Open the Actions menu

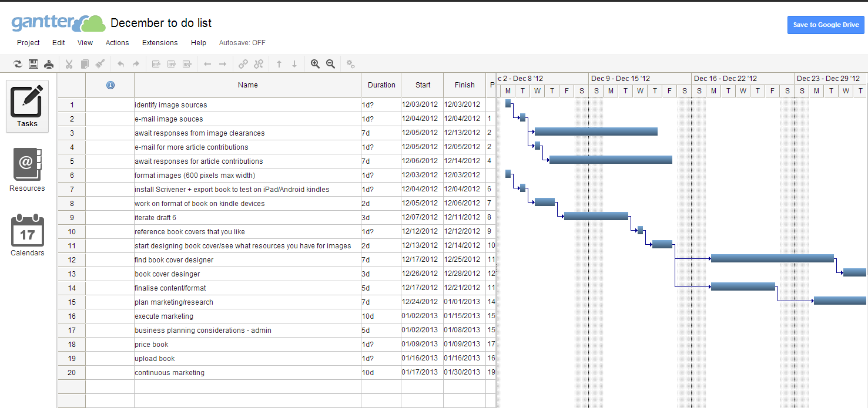tap(117, 43)
